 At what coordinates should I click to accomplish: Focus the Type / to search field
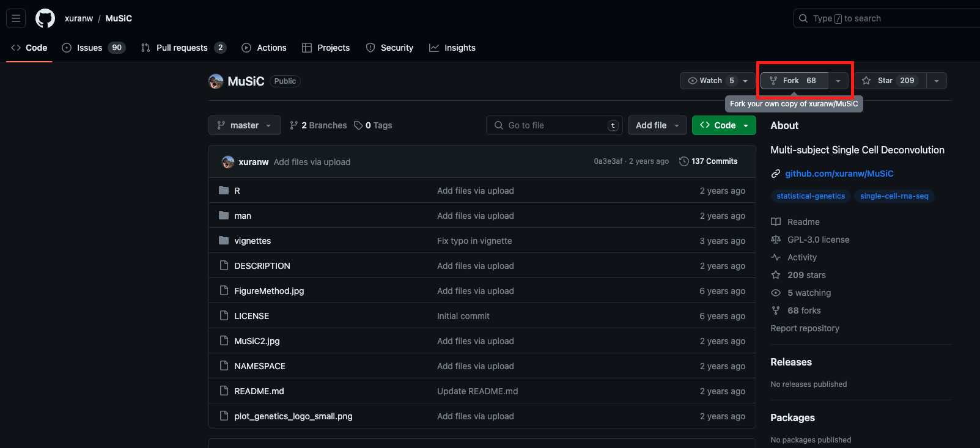click(886, 18)
